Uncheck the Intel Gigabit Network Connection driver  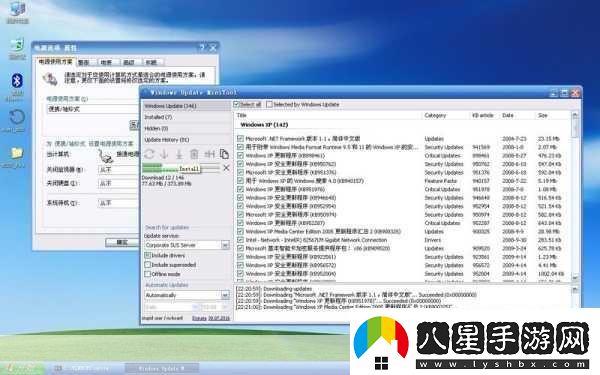[x=240, y=240]
